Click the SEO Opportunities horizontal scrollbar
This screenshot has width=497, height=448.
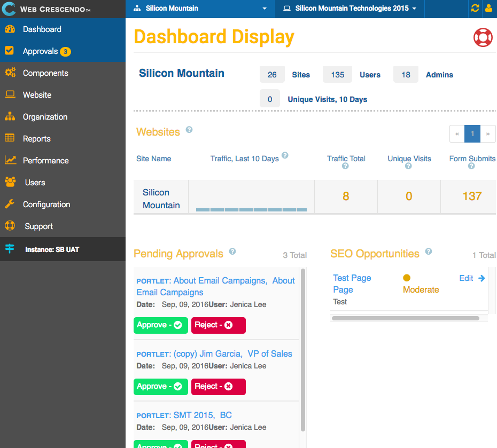point(406,318)
